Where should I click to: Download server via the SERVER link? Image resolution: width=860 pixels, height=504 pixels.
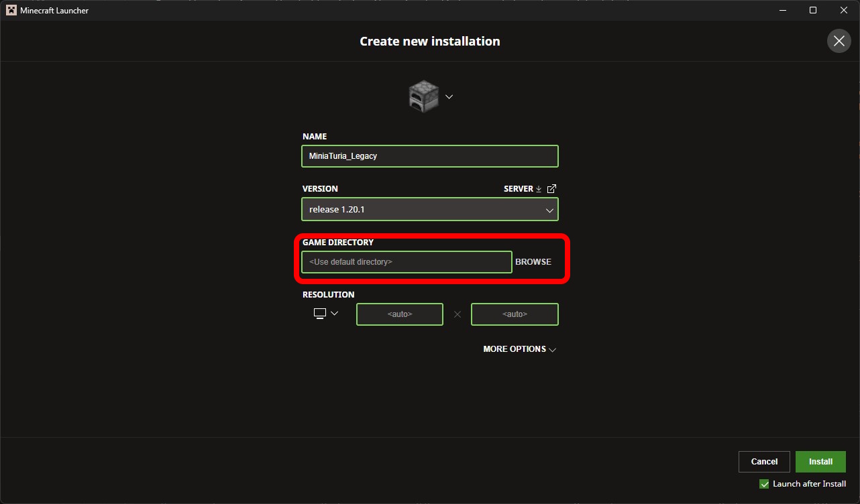click(x=523, y=189)
